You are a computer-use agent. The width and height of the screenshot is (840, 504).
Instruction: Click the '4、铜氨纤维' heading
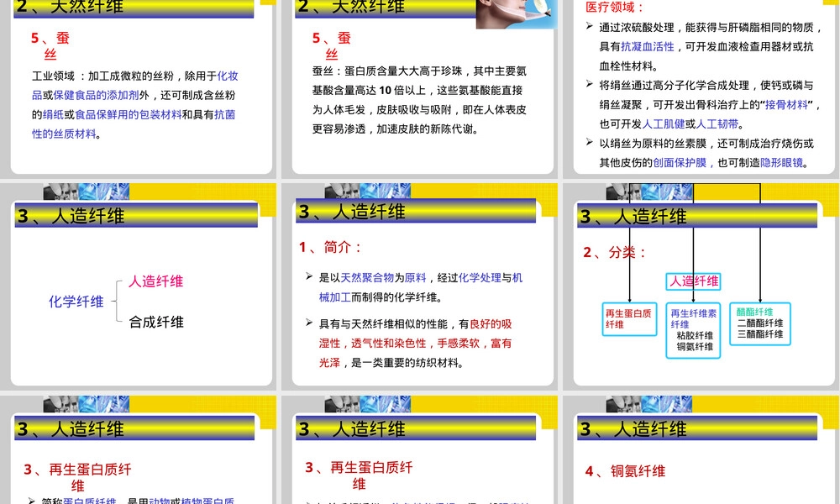(x=625, y=470)
